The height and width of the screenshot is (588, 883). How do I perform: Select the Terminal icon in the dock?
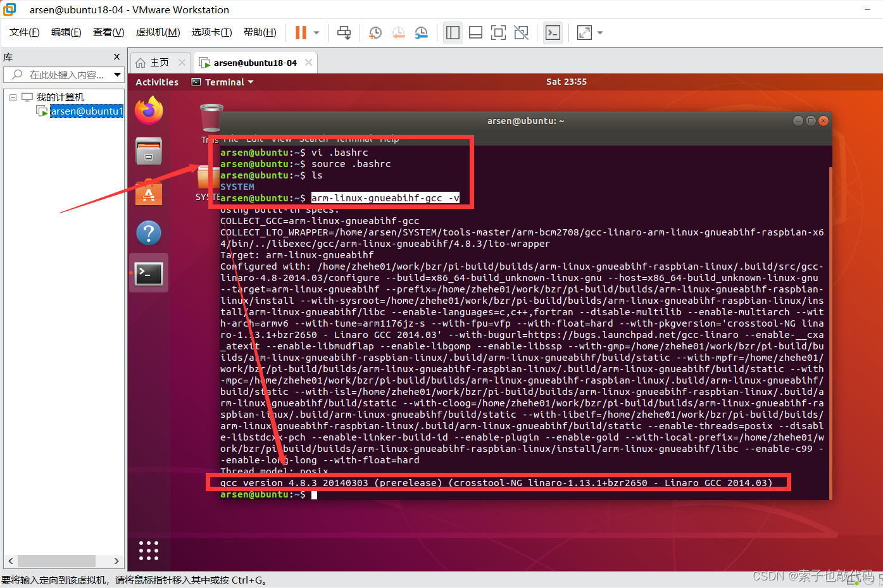pos(149,273)
